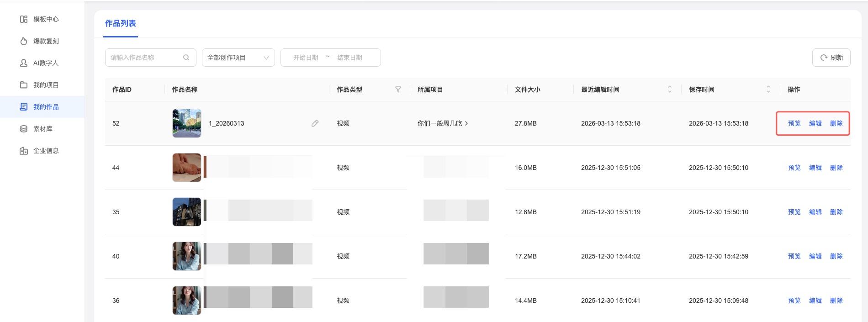Click 预览 for work ID 52
868x322 pixels.
pyautogui.click(x=794, y=123)
